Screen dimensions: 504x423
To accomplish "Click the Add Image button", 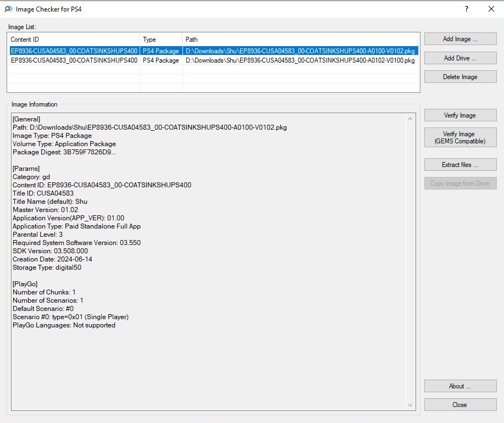I will pos(460,39).
